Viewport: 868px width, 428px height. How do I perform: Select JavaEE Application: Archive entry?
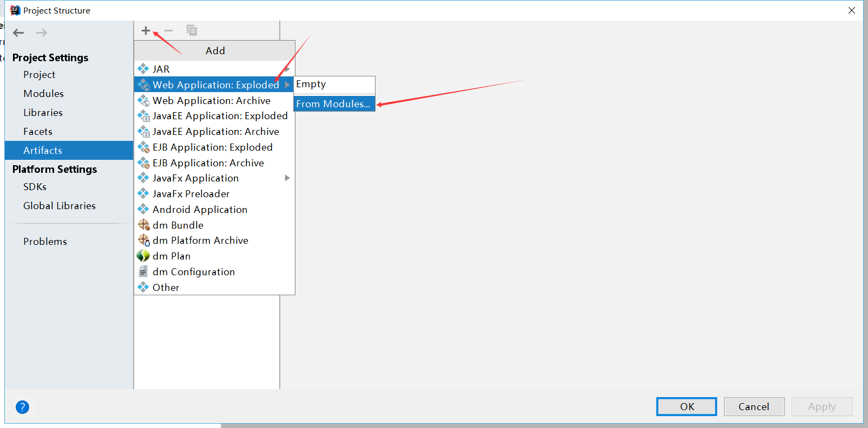(214, 131)
